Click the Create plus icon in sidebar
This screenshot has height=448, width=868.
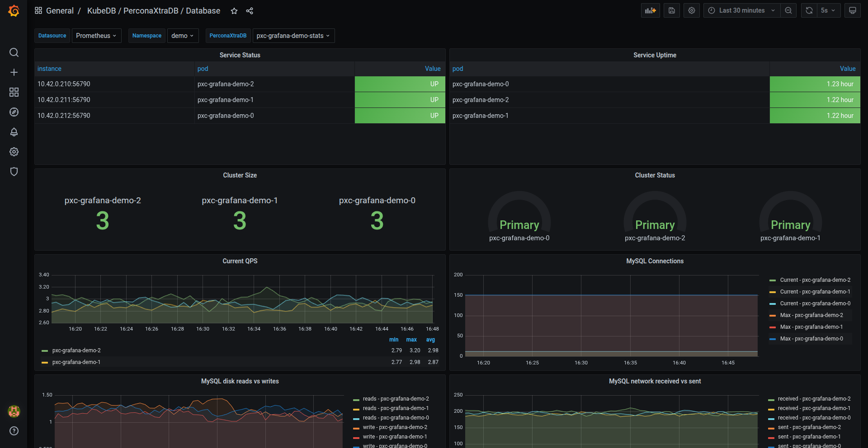pyautogui.click(x=14, y=72)
